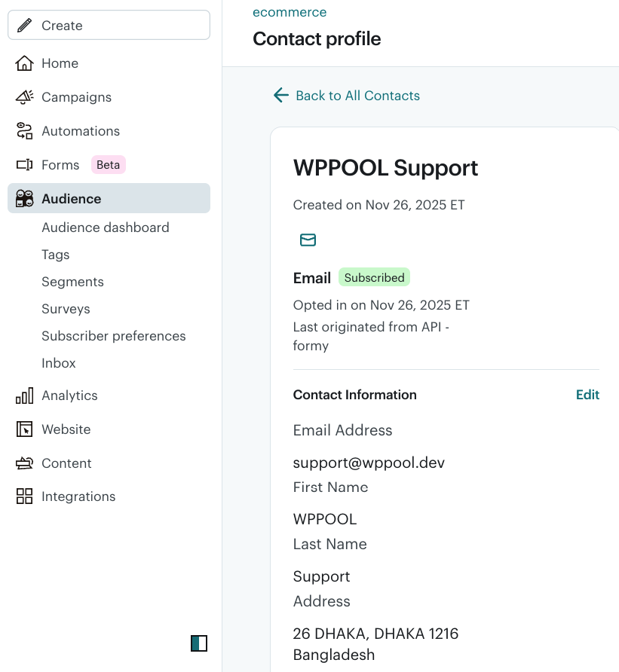Click the WPPOOL Support contact name
The width and height of the screenshot is (619, 672).
[385, 167]
